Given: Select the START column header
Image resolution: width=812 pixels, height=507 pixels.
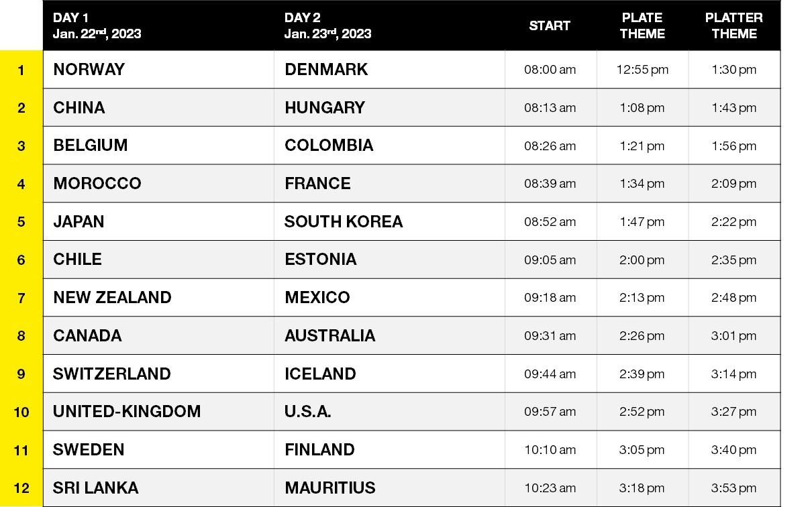Looking at the screenshot, I should coord(550,25).
